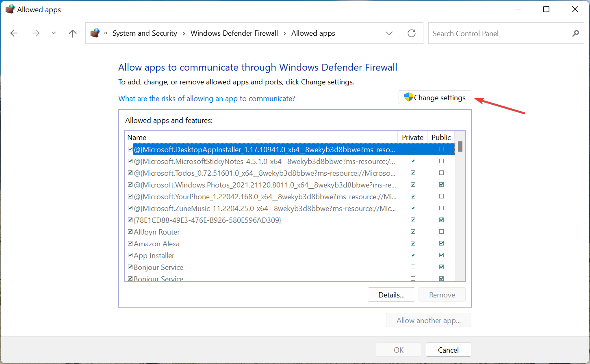Screen dimensions: 590x364
Task: Toggle the first Bonjour Service Private checkbox
Action: 413,267
